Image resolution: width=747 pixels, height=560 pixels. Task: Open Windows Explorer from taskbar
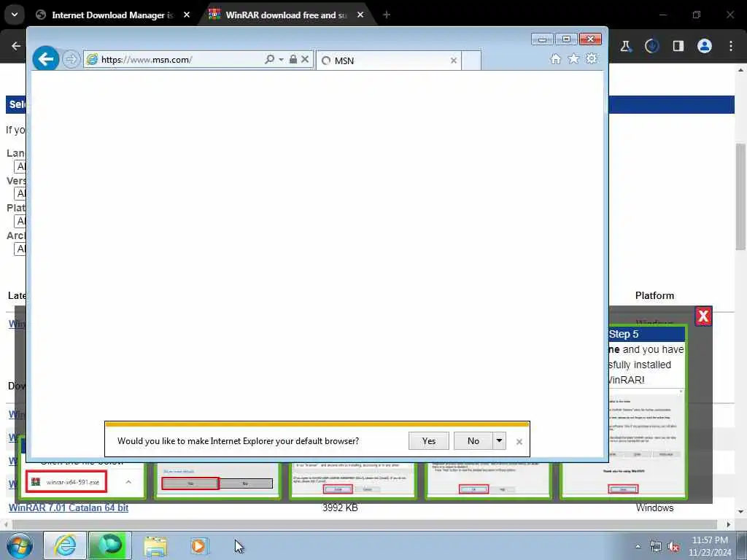coord(156,545)
